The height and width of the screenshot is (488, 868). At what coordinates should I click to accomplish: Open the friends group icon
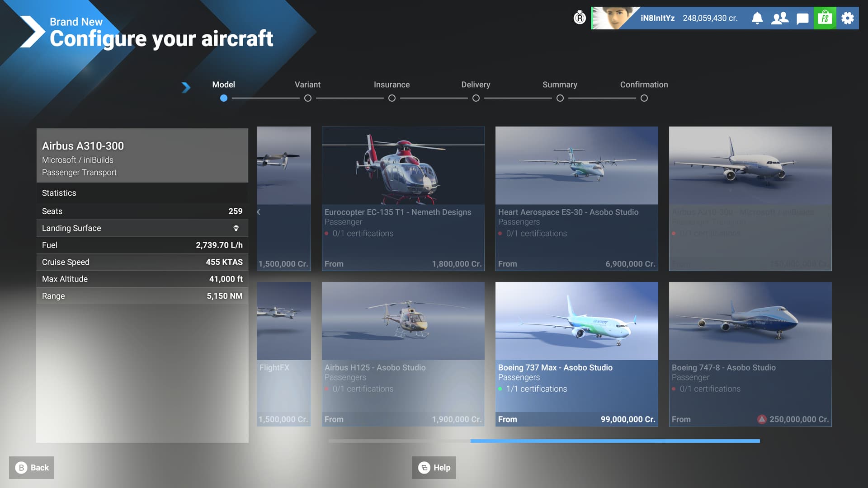(779, 18)
